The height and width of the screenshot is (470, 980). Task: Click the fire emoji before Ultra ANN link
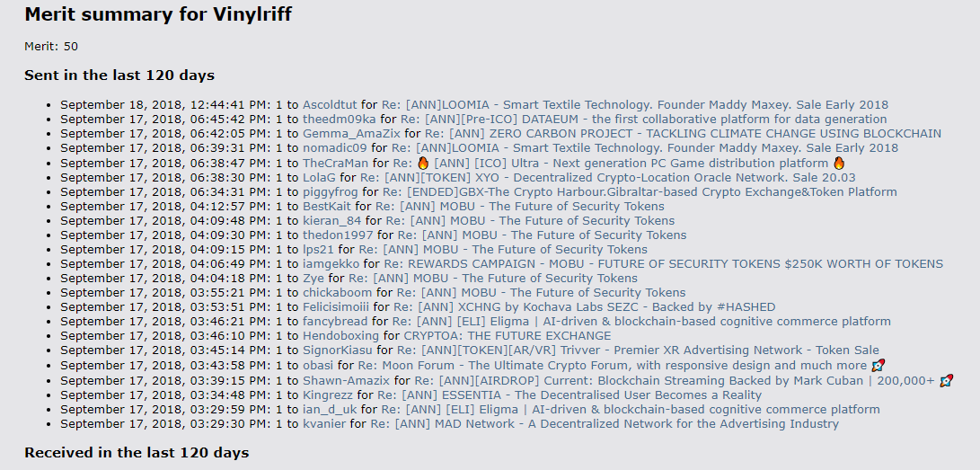[423, 164]
